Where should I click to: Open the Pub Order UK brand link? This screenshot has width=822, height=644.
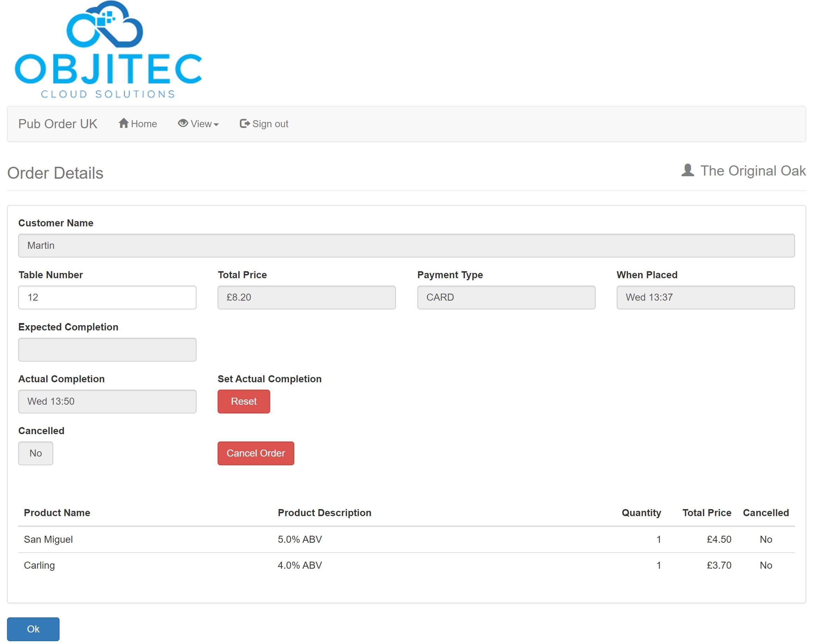(58, 124)
